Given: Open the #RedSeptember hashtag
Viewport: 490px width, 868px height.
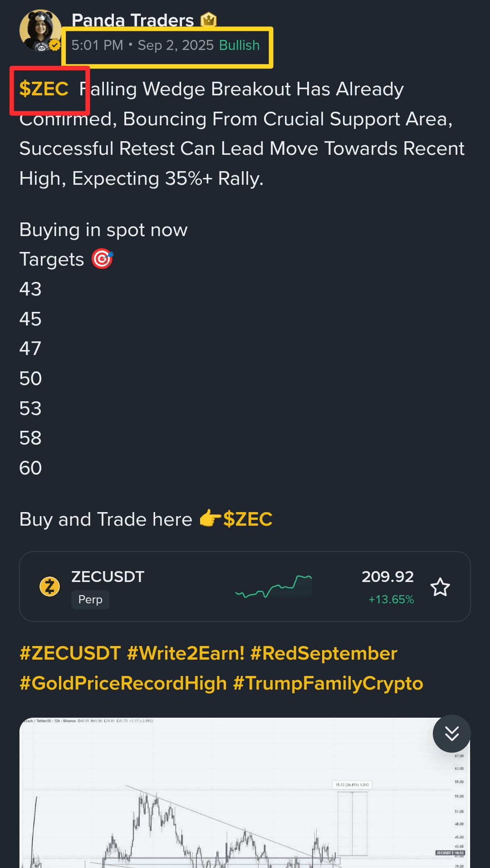Looking at the screenshot, I should pos(324,653).
